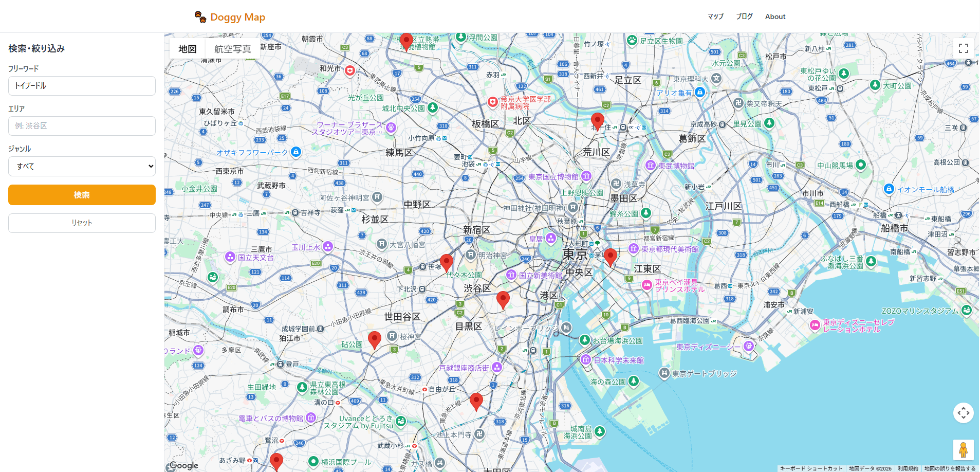Click the オザキフラワーパーク shopping icon
The image size is (980, 472).
point(295,152)
